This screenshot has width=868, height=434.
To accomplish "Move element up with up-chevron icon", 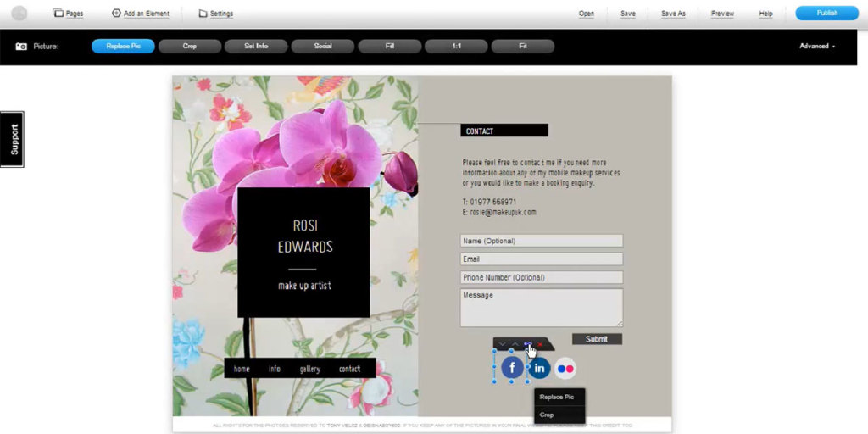I will tap(515, 344).
